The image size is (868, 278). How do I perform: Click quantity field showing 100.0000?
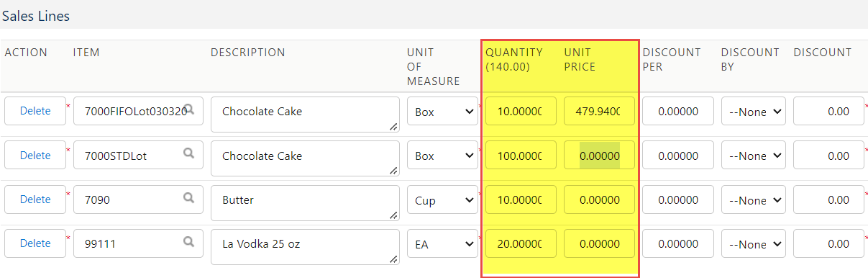[521, 156]
